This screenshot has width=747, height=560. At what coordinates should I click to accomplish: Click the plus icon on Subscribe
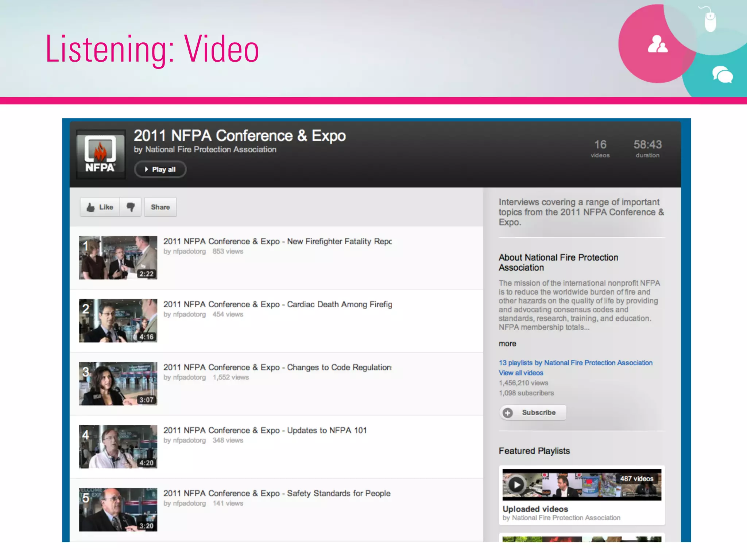(x=507, y=413)
